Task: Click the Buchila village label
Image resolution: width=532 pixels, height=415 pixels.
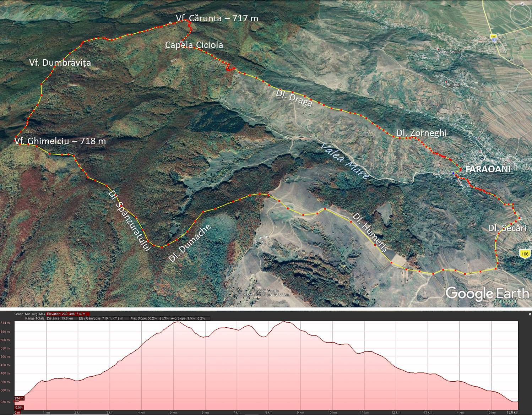Action: click(453, 85)
